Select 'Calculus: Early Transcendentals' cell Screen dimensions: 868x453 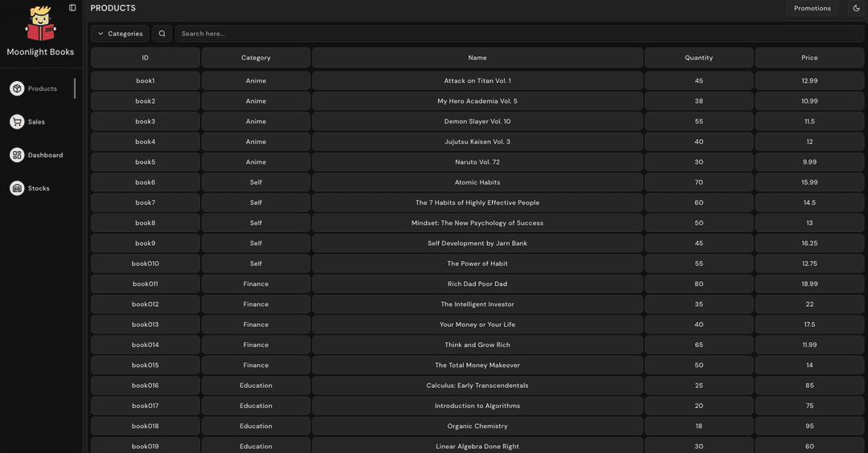(x=477, y=386)
